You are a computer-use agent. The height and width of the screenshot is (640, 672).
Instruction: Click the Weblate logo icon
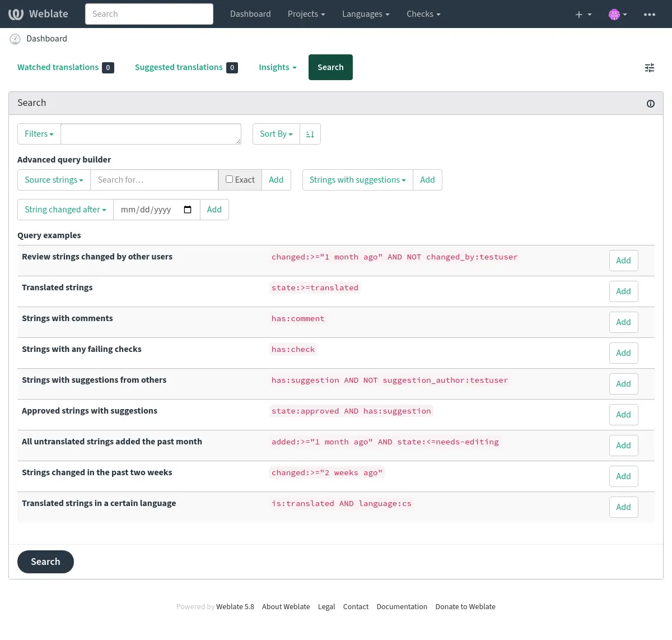16,14
